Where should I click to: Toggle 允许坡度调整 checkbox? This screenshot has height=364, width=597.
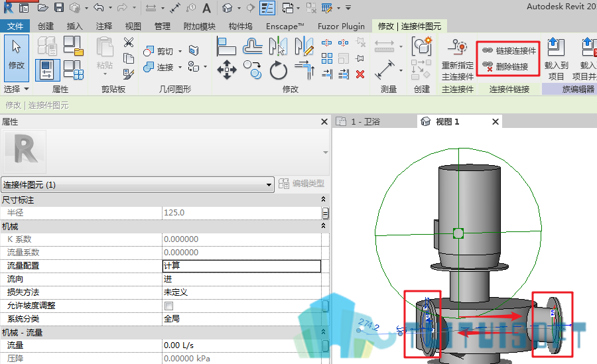coord(168,306)
